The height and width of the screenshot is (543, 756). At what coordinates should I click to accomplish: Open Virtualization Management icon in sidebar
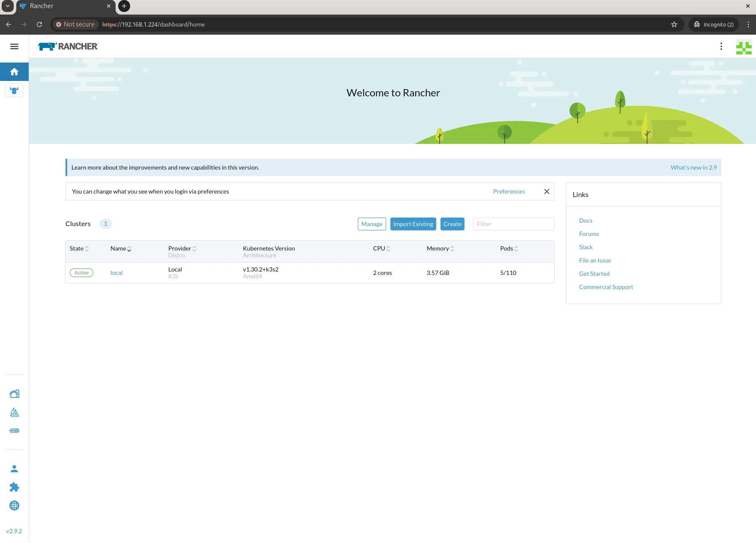tap(14, 430)
